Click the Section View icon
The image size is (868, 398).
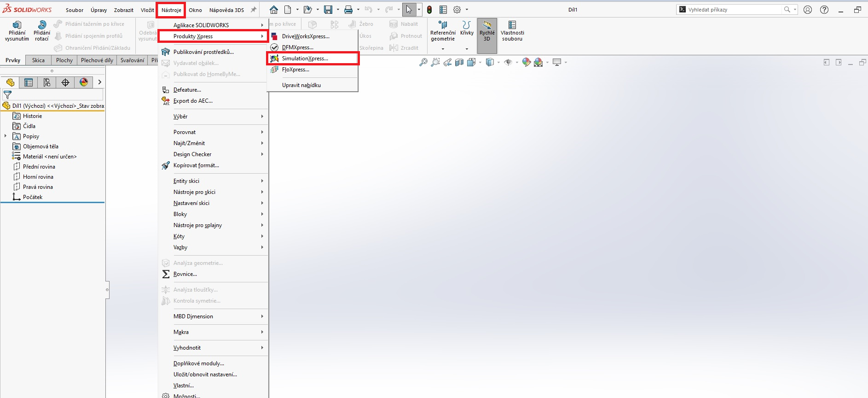pyautogui.click(x=459, y=62)
